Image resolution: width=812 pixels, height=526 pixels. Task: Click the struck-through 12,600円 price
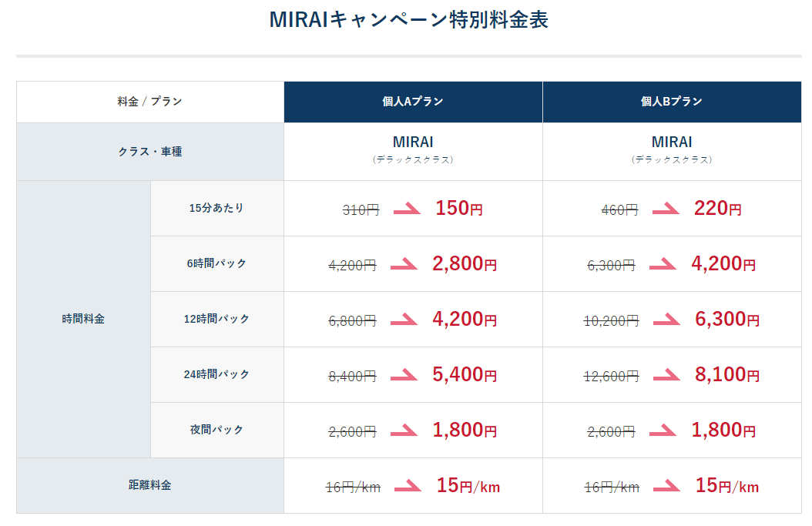click(611, 376)
